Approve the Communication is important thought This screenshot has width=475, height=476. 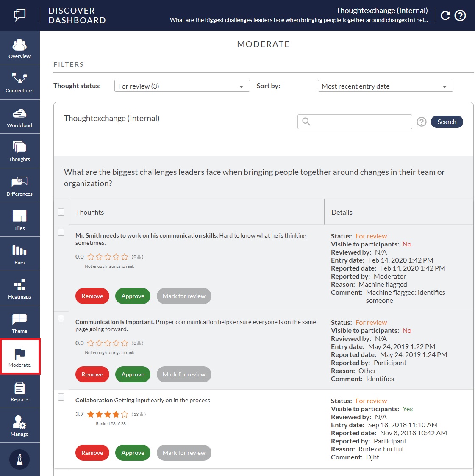click(133, 374)
